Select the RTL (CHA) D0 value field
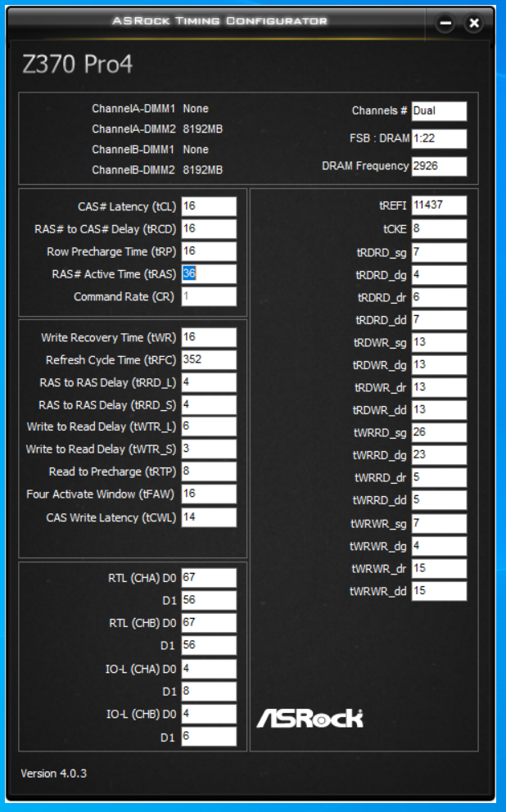This screenshot has height=812, width=506. click(209, 577)
